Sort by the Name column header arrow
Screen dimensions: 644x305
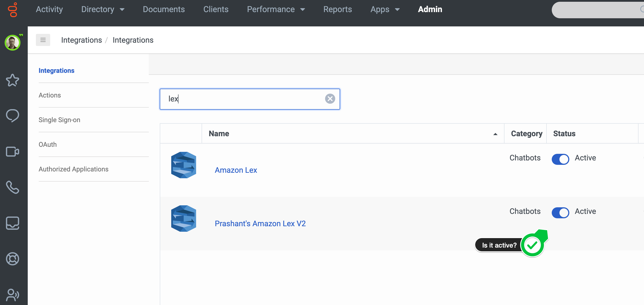coord(495,134)
